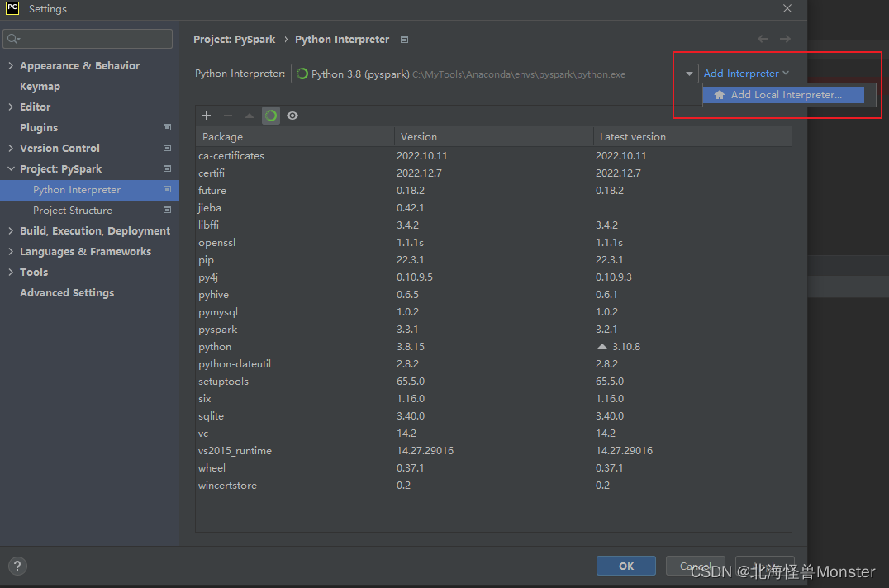Click the OK button

(626, 566)
